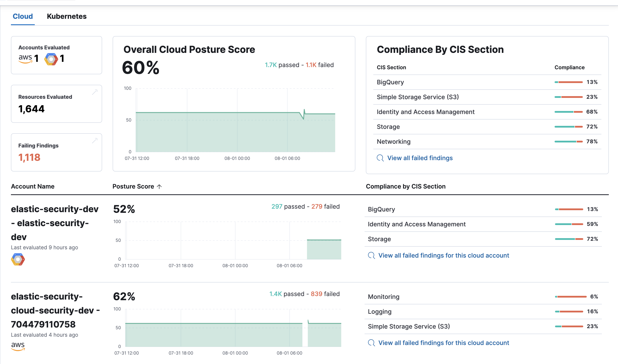The image size is (618, 364).
Task: Click Identity and Access Management 68% bar
Action: (x=568, y=112)
